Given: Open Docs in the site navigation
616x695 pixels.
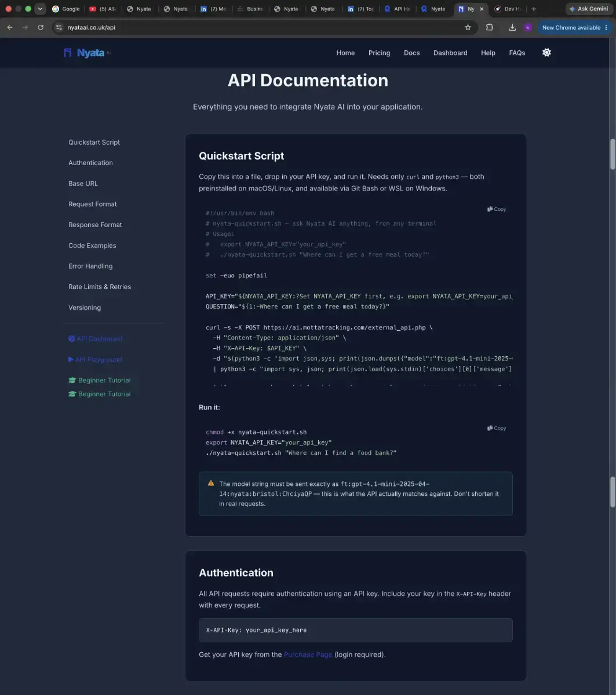Looking at the screenshot, I should point(411,53).
